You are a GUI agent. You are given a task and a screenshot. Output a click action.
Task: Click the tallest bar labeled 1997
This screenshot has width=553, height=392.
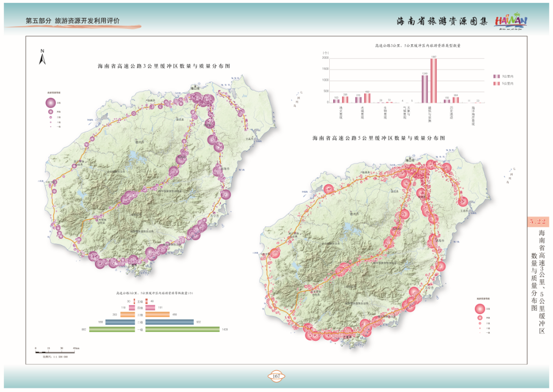click(434, 80)
